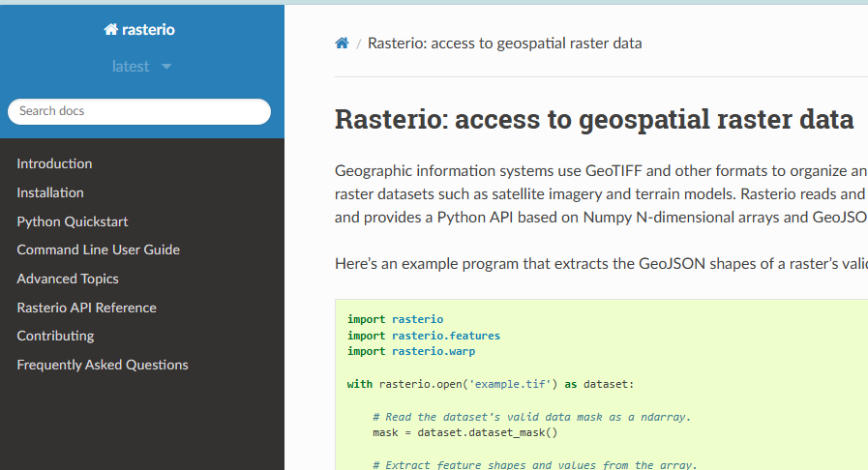
Task: Click code line 'import rasterio.warp'
Action: 411,351
